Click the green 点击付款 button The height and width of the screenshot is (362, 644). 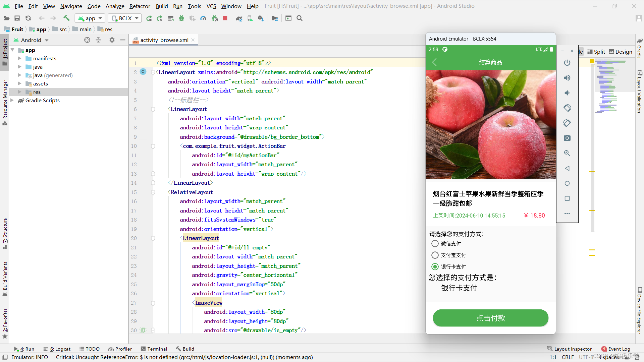pyautogui.click(x=490, y=318)
